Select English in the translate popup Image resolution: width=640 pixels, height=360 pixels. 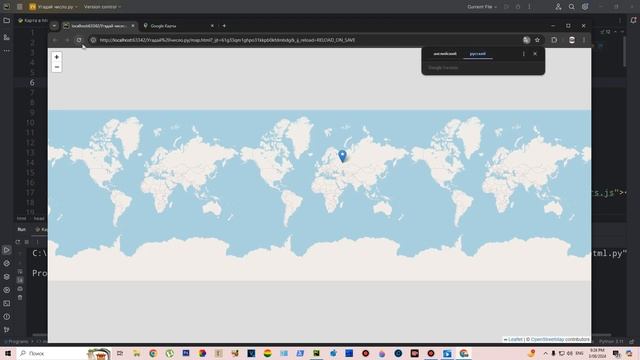[x=445, y=54]
